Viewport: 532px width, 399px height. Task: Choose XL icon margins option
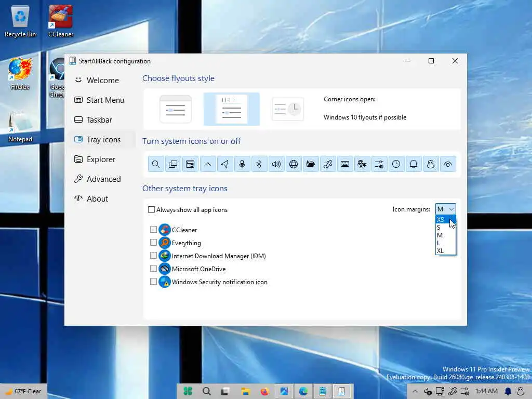(445, 251)
